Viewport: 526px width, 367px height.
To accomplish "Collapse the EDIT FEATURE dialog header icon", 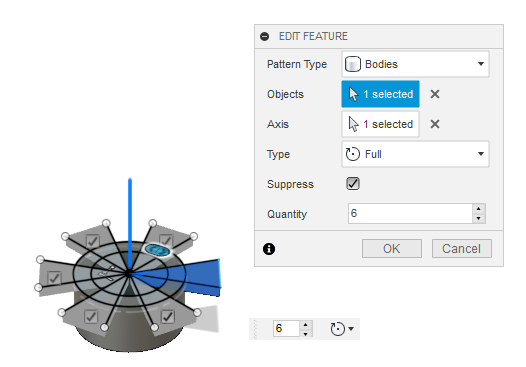I will (264, 36).
